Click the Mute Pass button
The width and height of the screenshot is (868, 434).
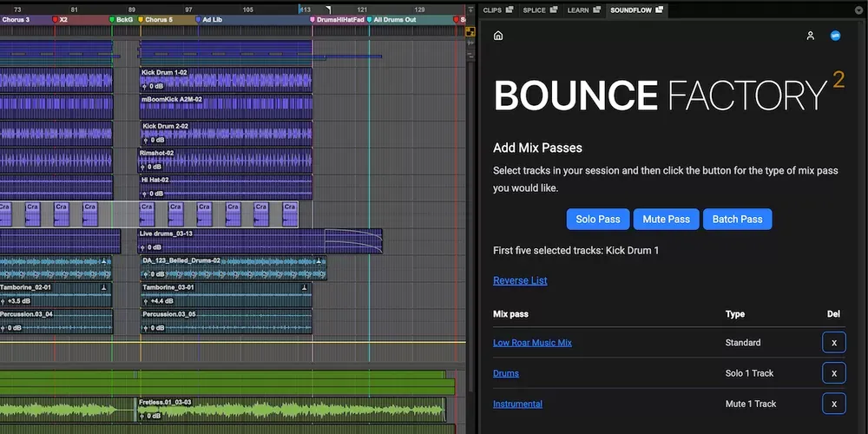pyautogui.click(x=666, y=220)
